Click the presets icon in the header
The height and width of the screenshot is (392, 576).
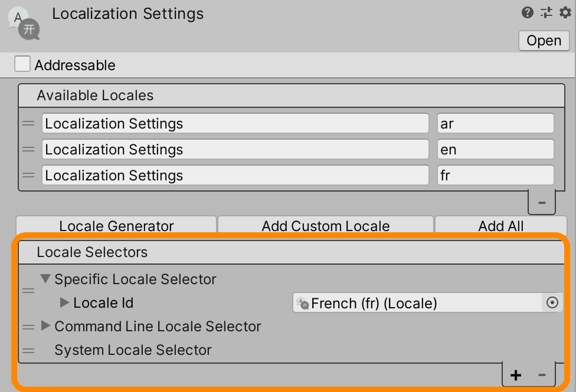(x=545, y=12)
